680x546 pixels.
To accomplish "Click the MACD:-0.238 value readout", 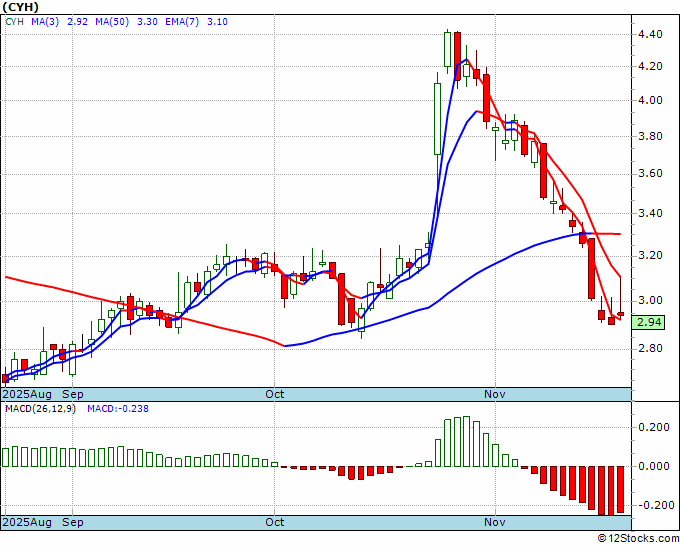I will [118, 409].
